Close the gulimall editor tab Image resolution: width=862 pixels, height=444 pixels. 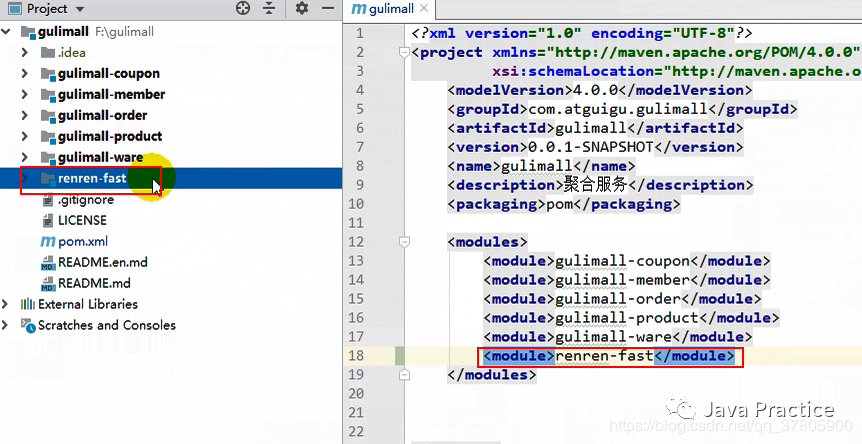pyautogui.click(x=424, y=8)
